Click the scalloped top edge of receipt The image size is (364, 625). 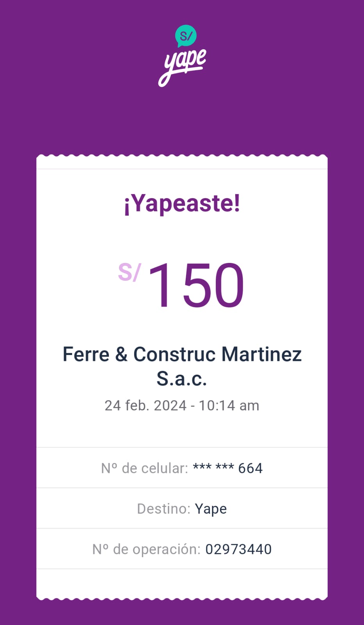click(x=182, y=157)
